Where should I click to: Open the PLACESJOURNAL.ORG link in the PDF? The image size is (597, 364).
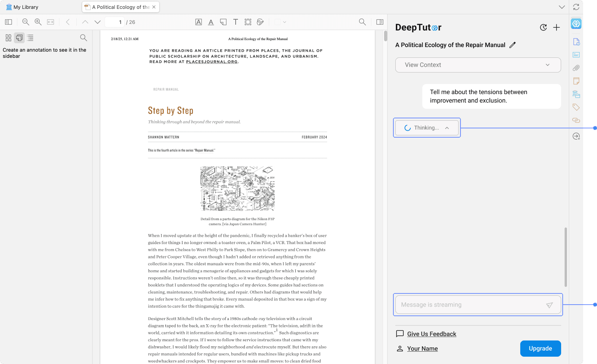coord(212,62)
